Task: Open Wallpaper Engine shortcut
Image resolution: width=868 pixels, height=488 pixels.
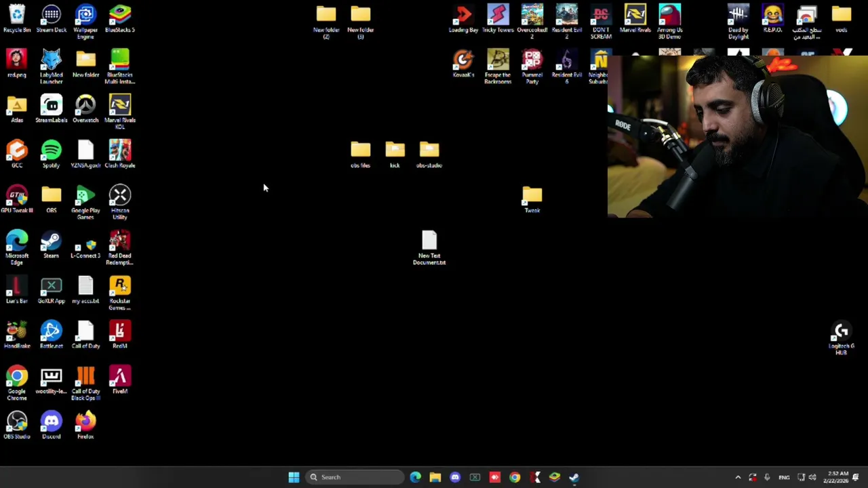Action: point(85,22)
